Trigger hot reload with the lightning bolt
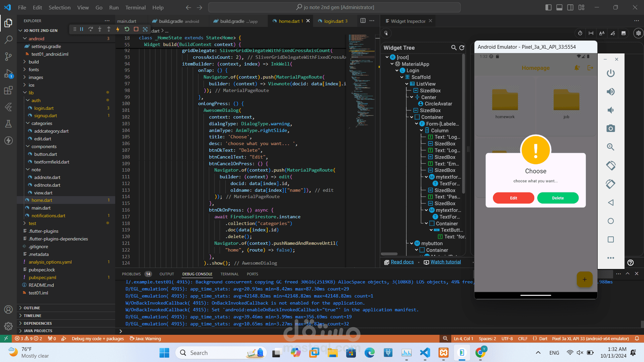This screenshot has width=644, height=362. click(118, 29)
